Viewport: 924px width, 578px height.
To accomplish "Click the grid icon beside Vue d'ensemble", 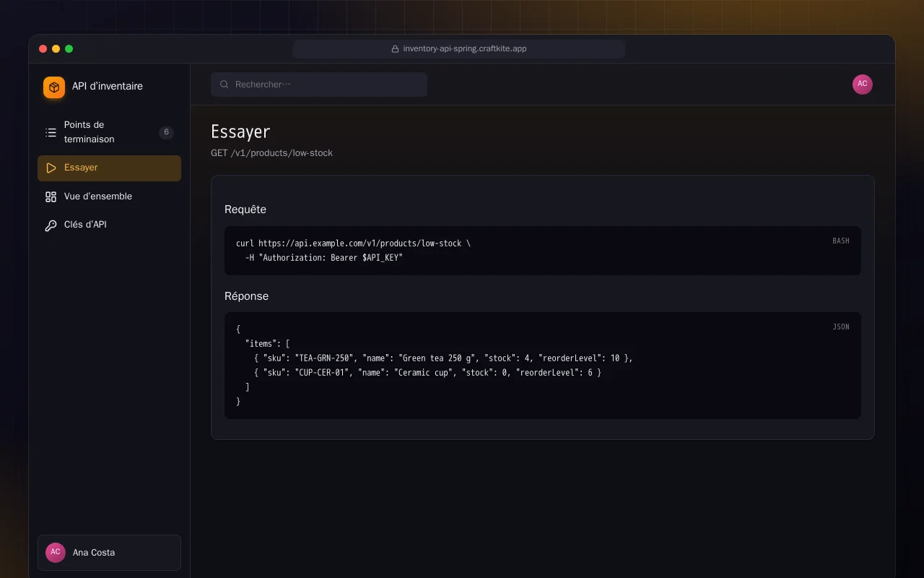I will tap(51, 197).
